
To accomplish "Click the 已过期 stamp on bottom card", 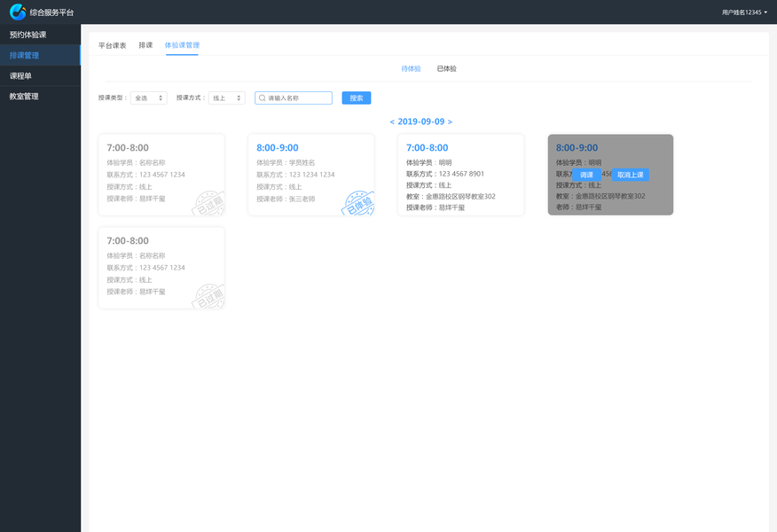I will pos(209,296).
